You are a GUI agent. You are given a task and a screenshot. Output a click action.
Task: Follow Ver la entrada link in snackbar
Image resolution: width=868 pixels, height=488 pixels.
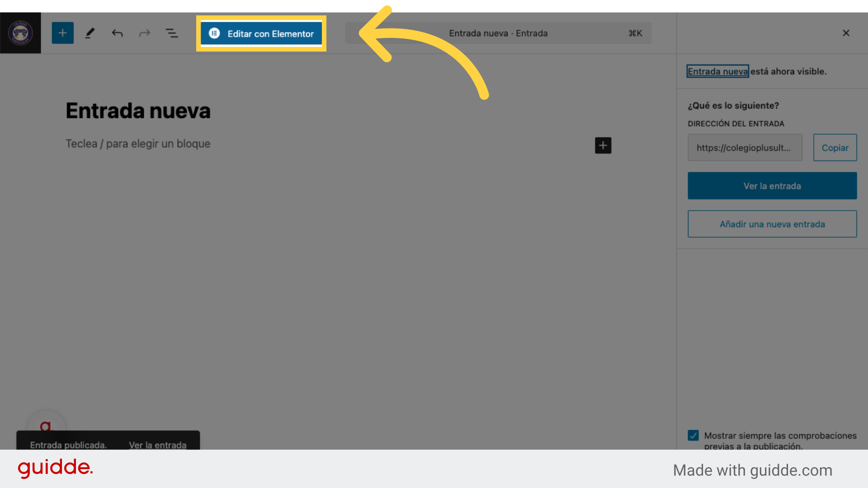click(158, 445)
